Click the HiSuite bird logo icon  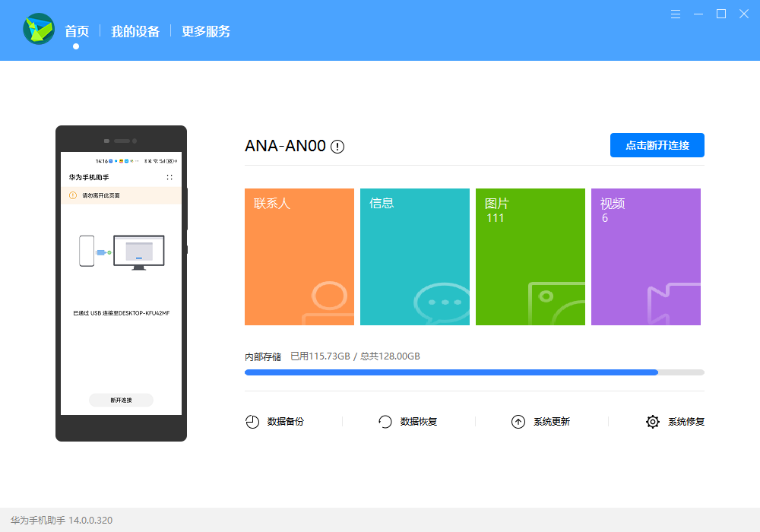pyautogui.click(x=39, y=29)
